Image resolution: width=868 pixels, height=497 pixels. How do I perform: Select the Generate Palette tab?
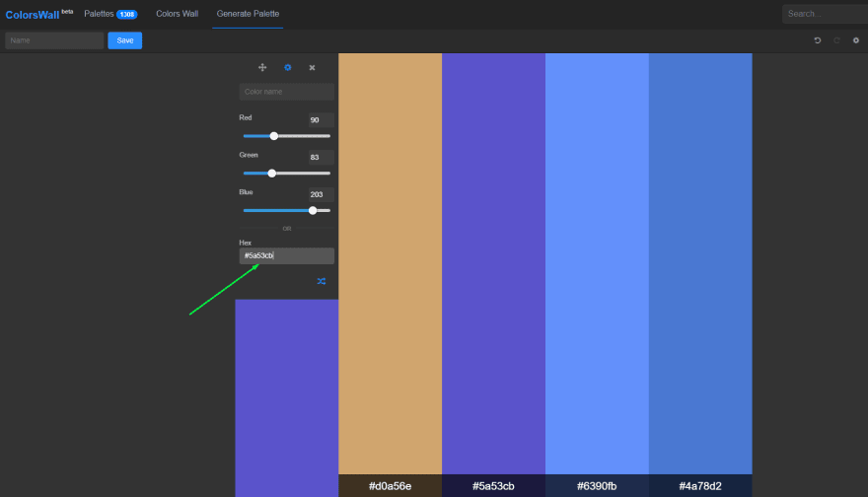point(248,14)
